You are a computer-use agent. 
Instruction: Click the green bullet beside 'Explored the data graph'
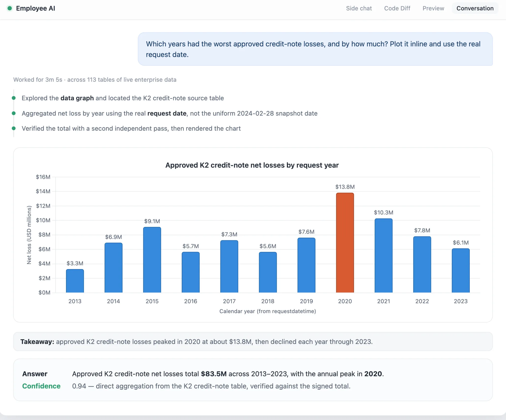coord(14,98)
